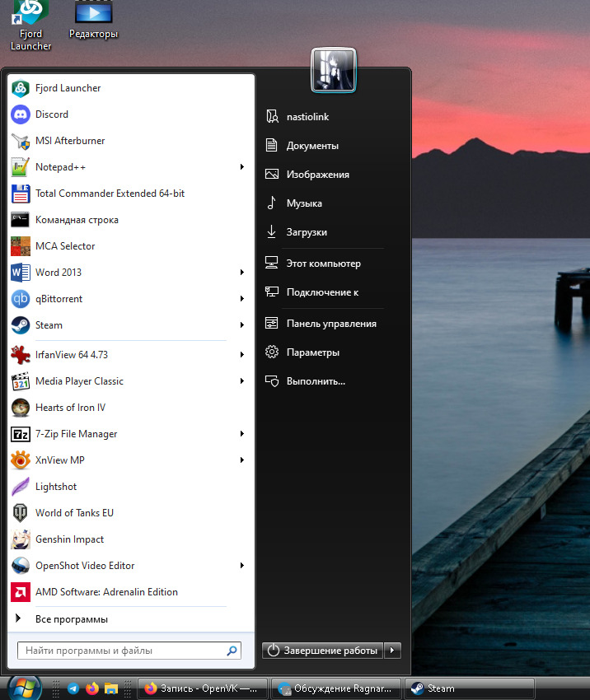The height and width of the screenshot is (700, 590).
Task: Show Все программы list
Action: (x=130, y=619)
